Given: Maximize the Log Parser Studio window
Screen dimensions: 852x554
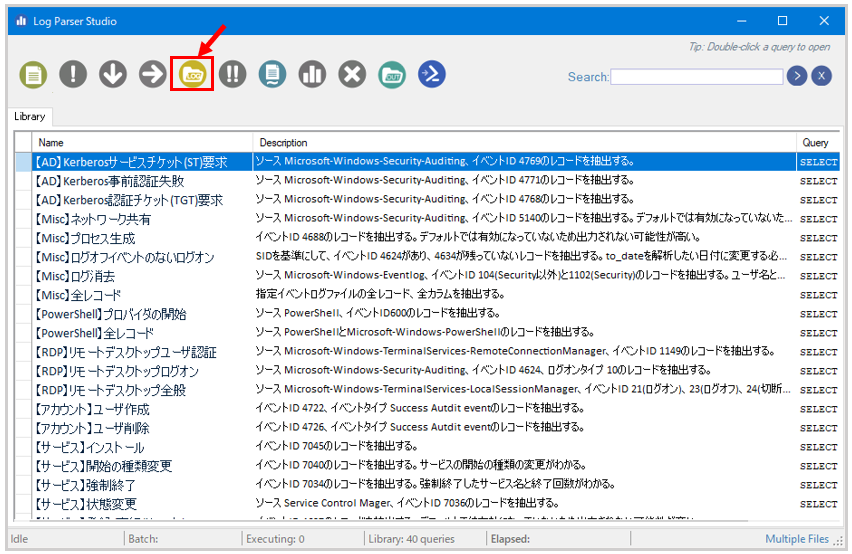Looking at the screenshot, I should tap(782, 21).
